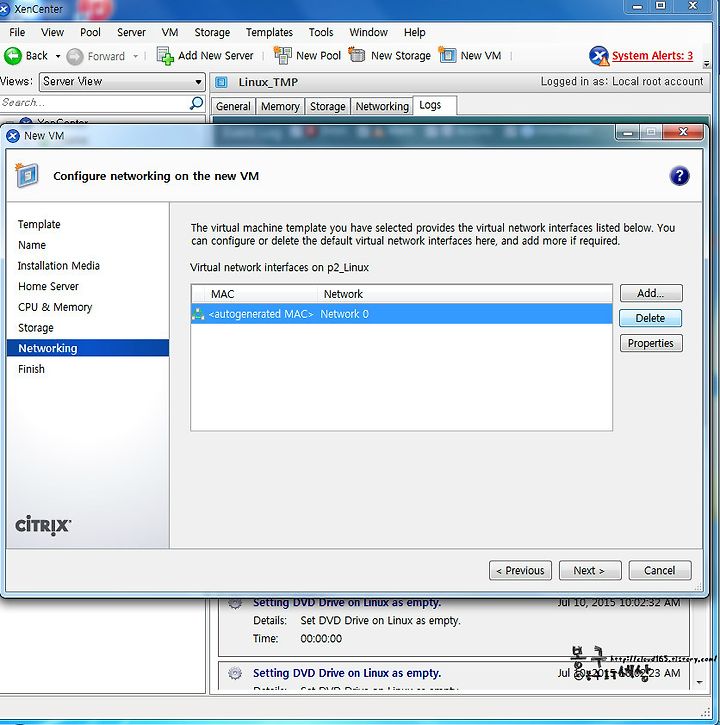Open the Server menu

(x=131, y=32)
